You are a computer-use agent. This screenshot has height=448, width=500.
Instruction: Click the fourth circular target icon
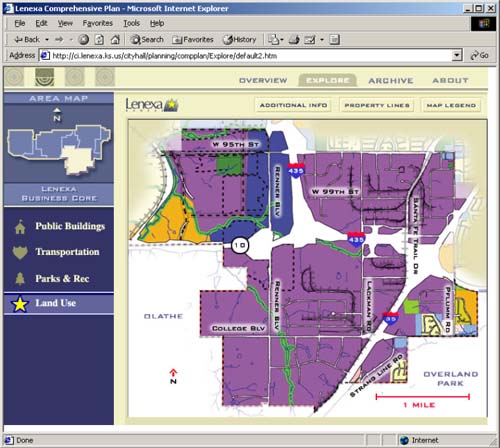point(105,77)
